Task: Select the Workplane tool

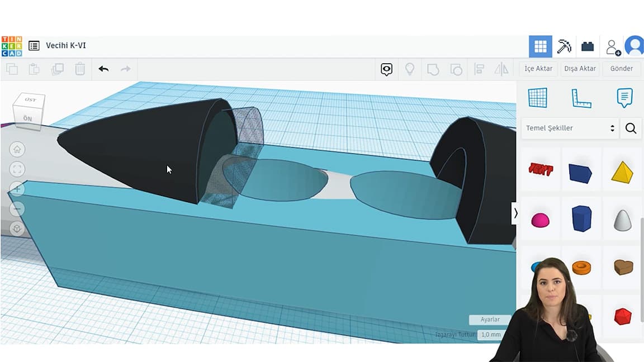Action: coord(538,98)
